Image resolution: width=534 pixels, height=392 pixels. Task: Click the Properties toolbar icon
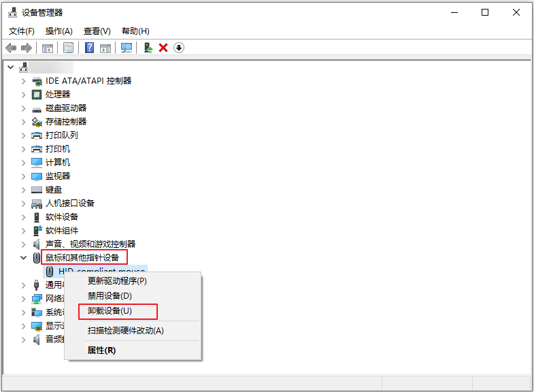point(68,48)
